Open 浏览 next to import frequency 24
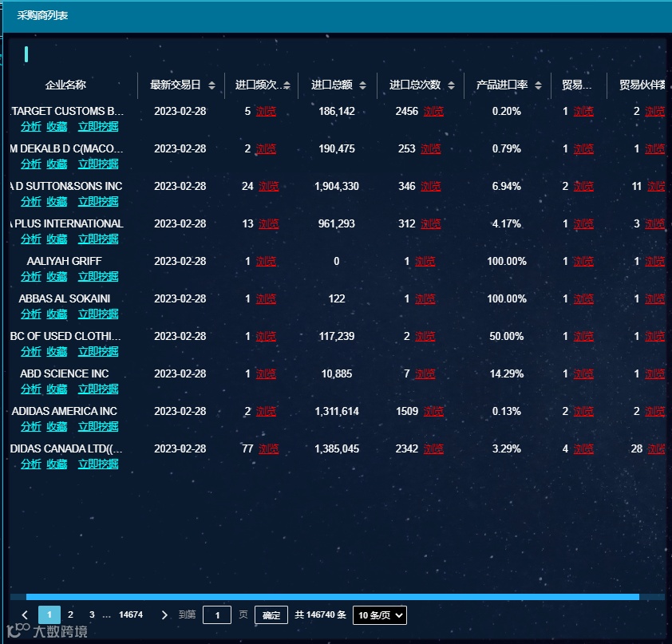The height and width of the screenshot is (644, 672). click(x=269, y=187)
